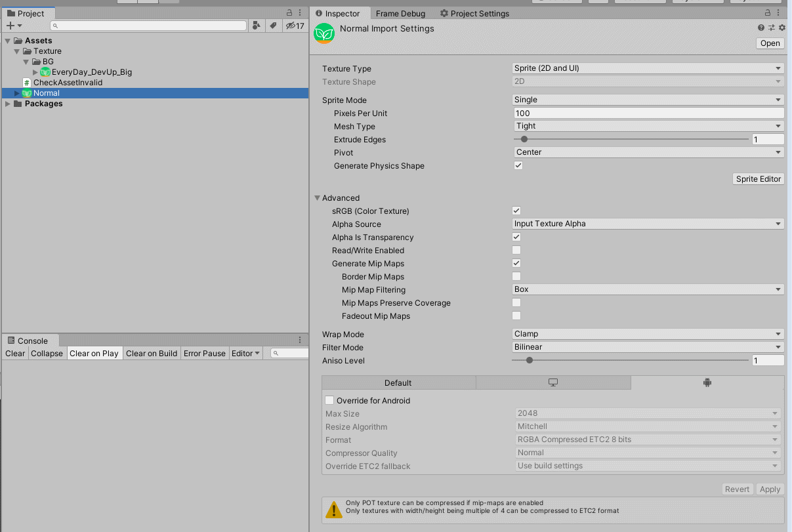Lock the Project panel with padlock icon
Image resolution: width=792 pixels, height=532 pixels.
click(x=290, y=13)
